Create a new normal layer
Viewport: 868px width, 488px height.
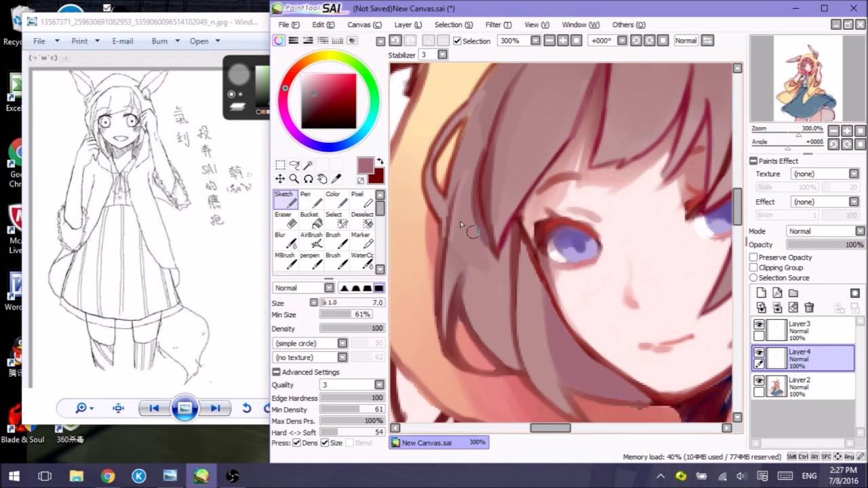761,293
